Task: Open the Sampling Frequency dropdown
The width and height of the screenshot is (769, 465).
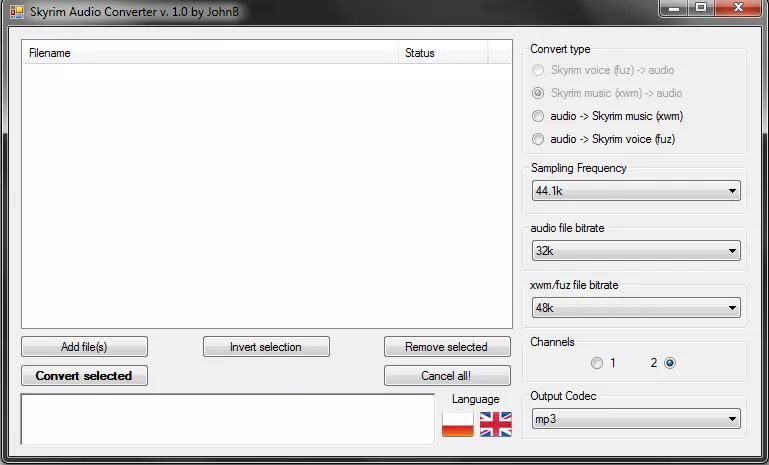Action: click(x=635, y=191)
